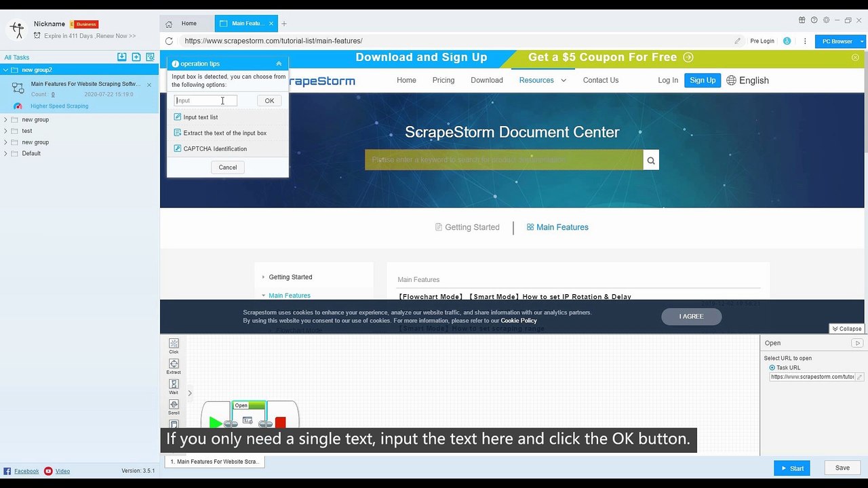Screen dimensions: 868x488
Task: Dismiss the green coupon banner
Action: tap(855, 58)
